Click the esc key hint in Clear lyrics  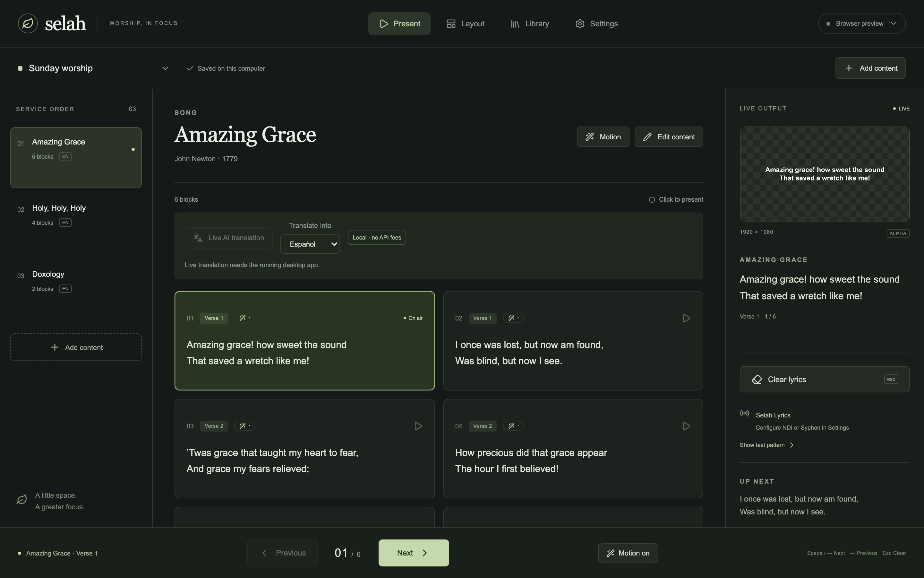click(891, 379)
